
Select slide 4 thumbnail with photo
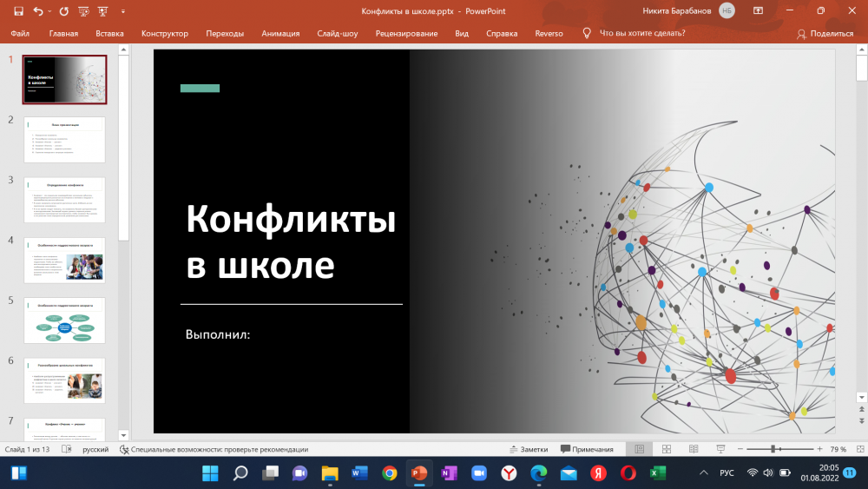[x=65, y=261]
